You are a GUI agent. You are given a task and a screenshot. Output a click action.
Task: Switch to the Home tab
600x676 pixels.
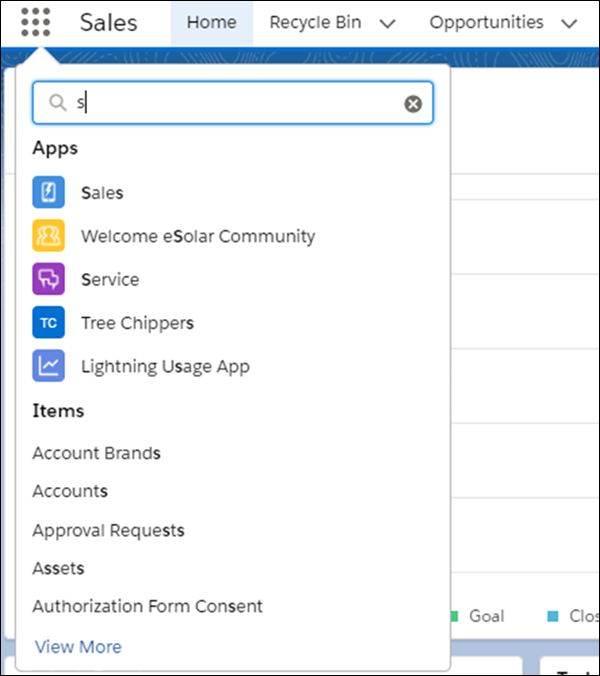212,22
